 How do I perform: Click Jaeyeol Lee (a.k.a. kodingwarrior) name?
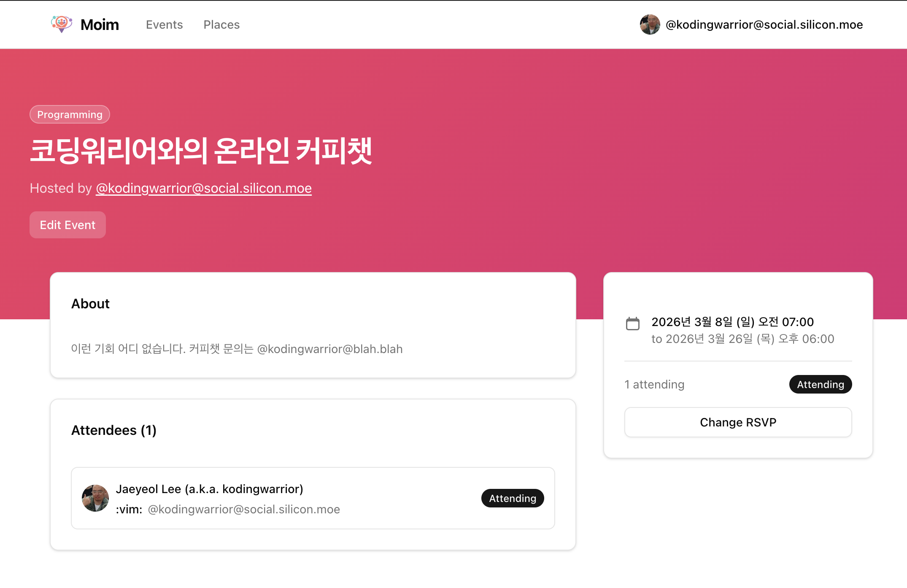[x=209, y=489]
